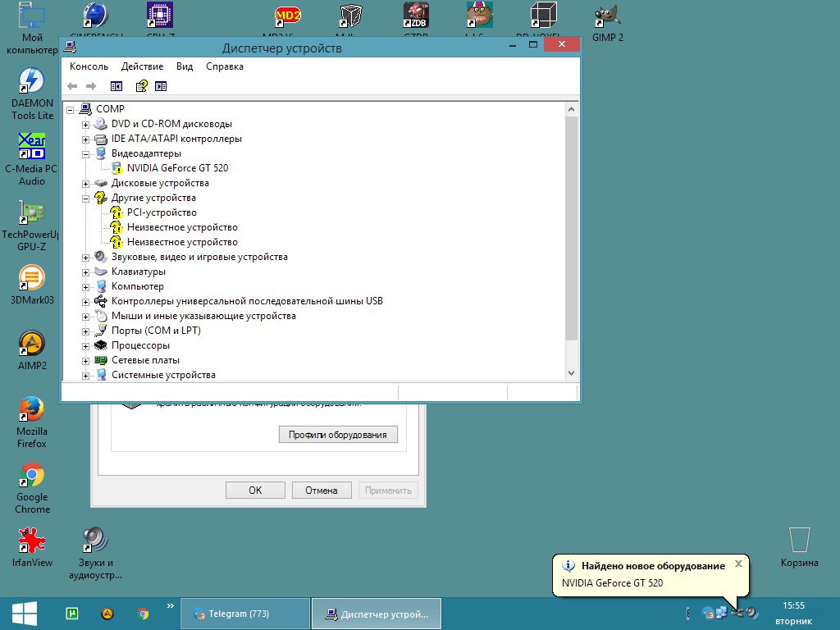Select the Компьютер category
The height and width of the screenshot is (630, 840).
(x=138, y=286)
